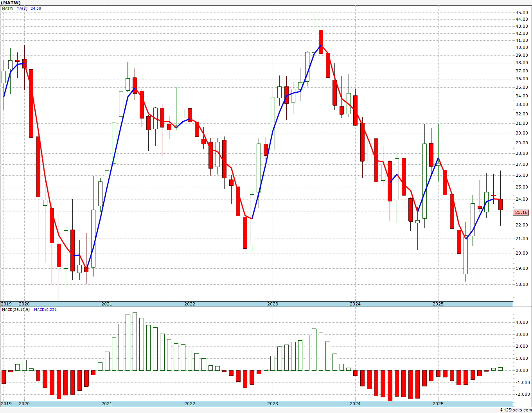Click the 1.000 MACD axis label
This screenshot has height=413, width=532.
tap(522, 359)
